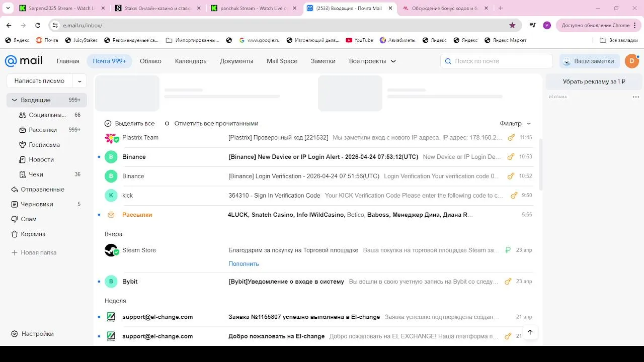
Task: Open Облако in the Mail navigation
Action: (x=150, y=61)
